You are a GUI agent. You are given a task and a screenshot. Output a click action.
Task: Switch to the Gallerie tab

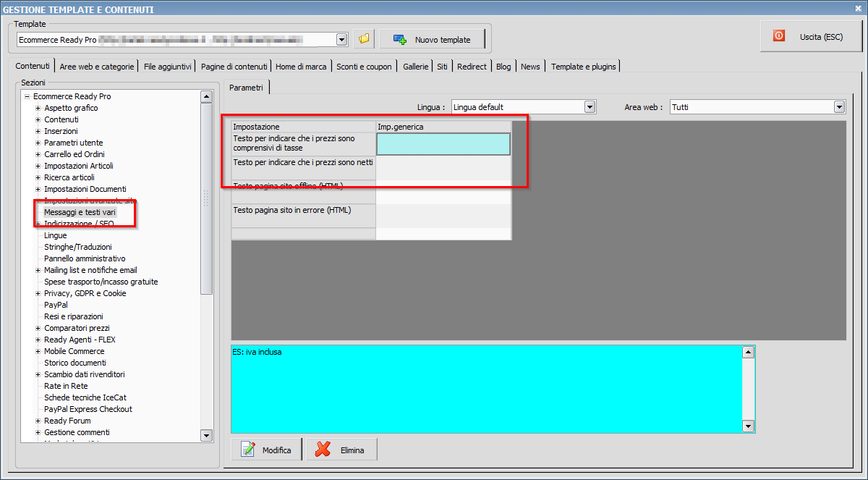click(415, 66)
